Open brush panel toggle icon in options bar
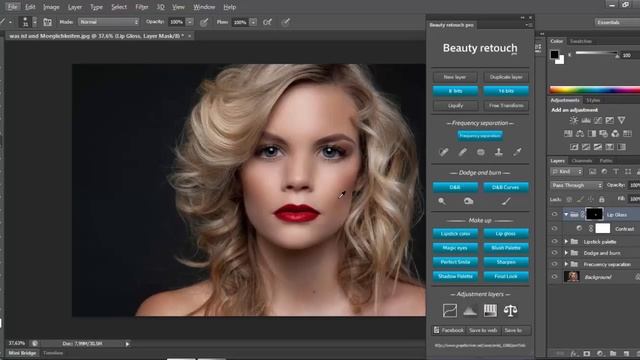Screen dimensions: 640x360 pos(47,22)
